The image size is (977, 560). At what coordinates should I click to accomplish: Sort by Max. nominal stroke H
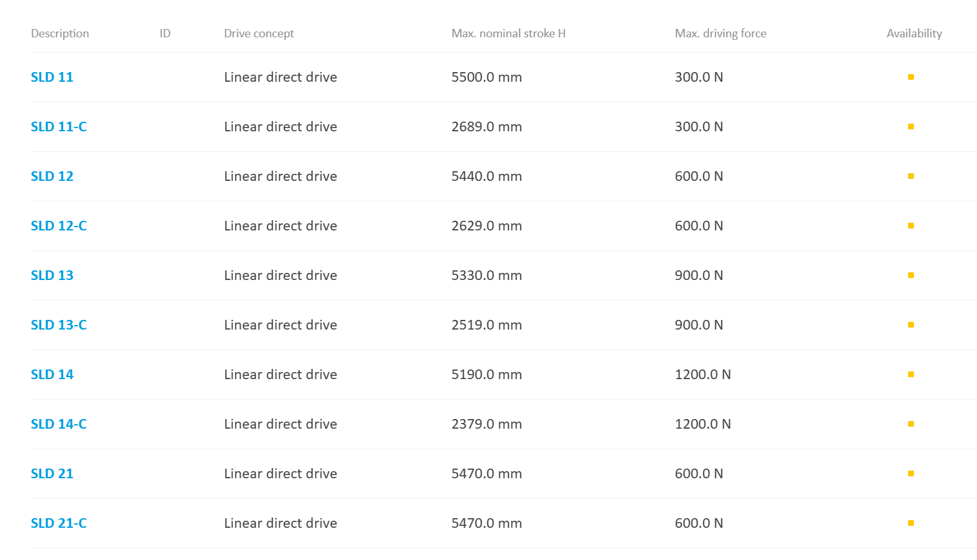508,33
